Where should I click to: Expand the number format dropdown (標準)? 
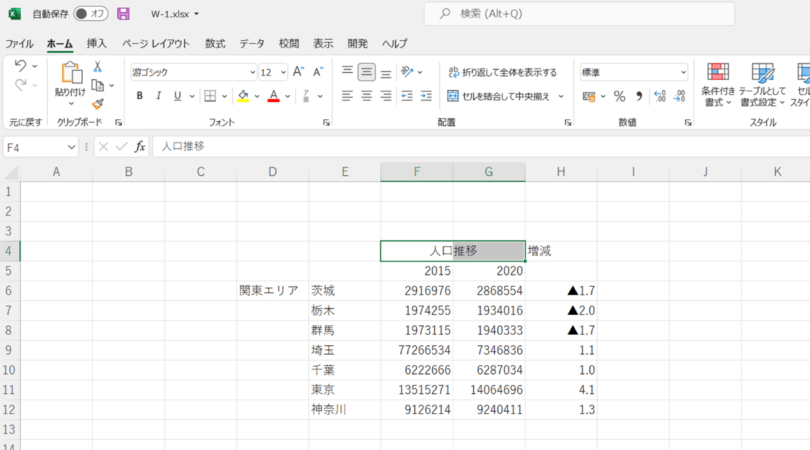click(x=634, y=72)
